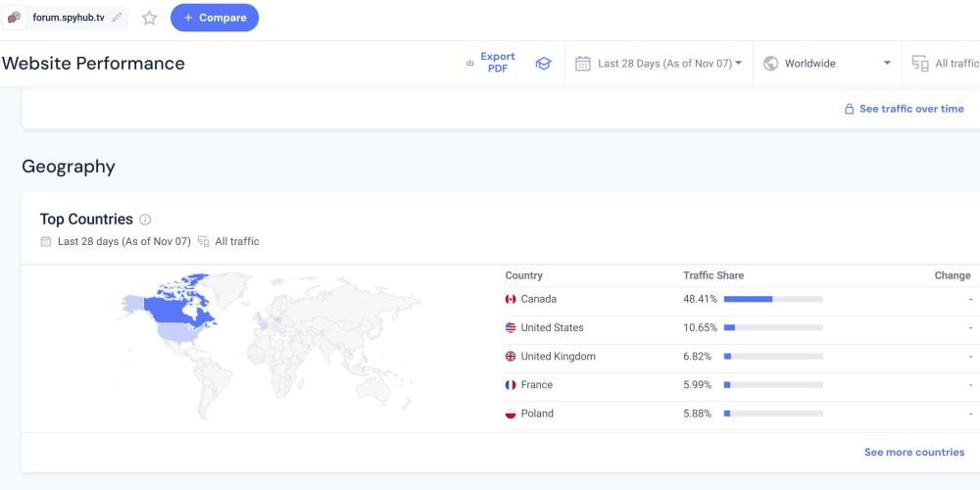Screen dimensions: 980x490
Task: Expand the Worldwide country dropdown
Action: 827,64
